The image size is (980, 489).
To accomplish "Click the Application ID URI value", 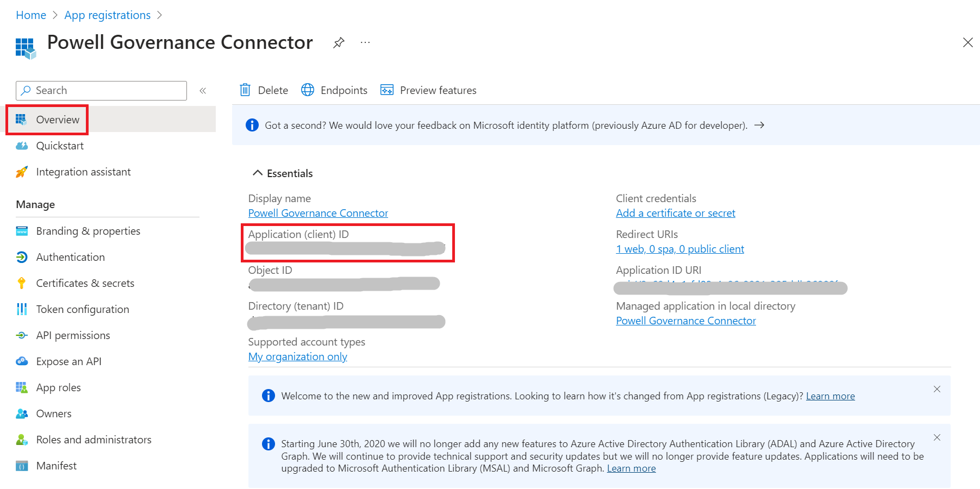I will [x=731, y=287].
